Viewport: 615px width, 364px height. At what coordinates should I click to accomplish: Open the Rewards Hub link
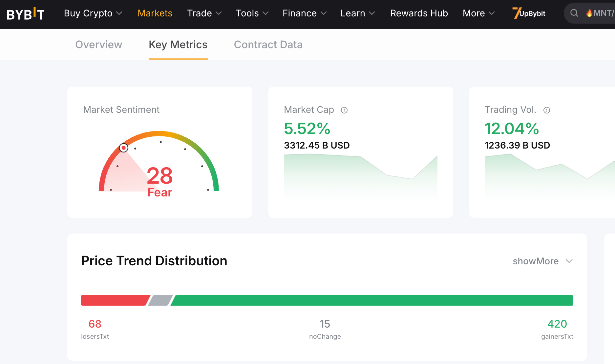point(419,13)
